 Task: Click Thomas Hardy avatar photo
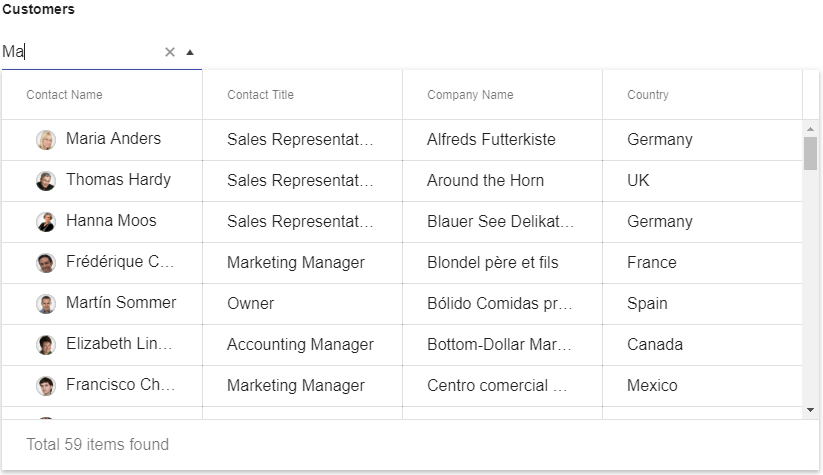click(46, 181)
